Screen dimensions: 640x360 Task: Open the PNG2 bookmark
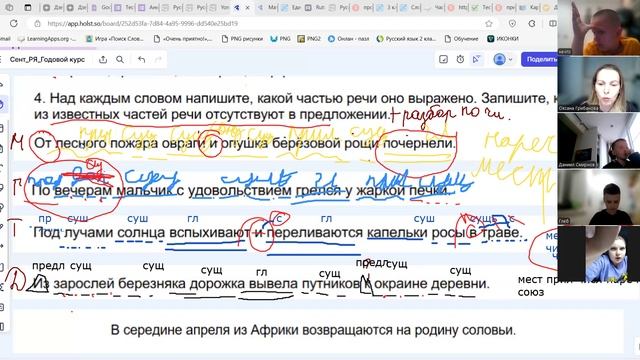coord(309,39)
